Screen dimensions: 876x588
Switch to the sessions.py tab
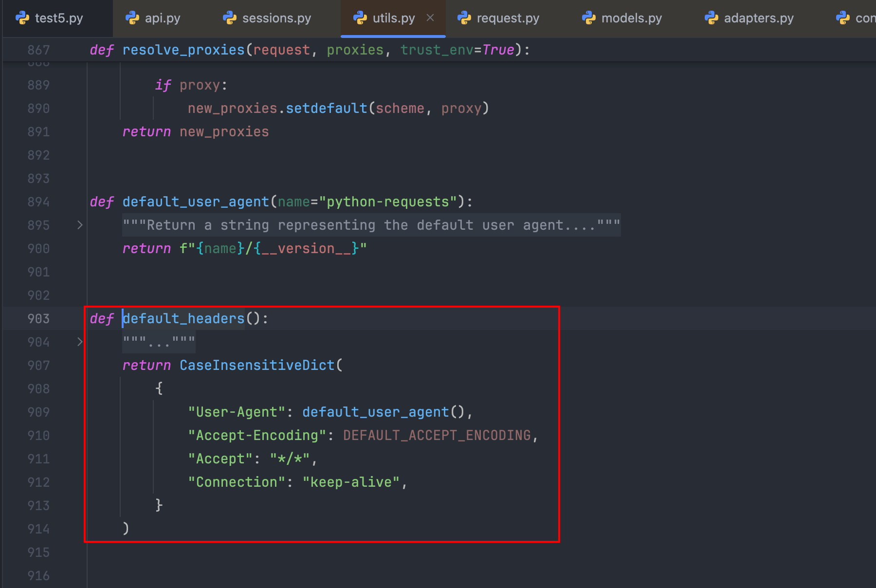point(276,18)
